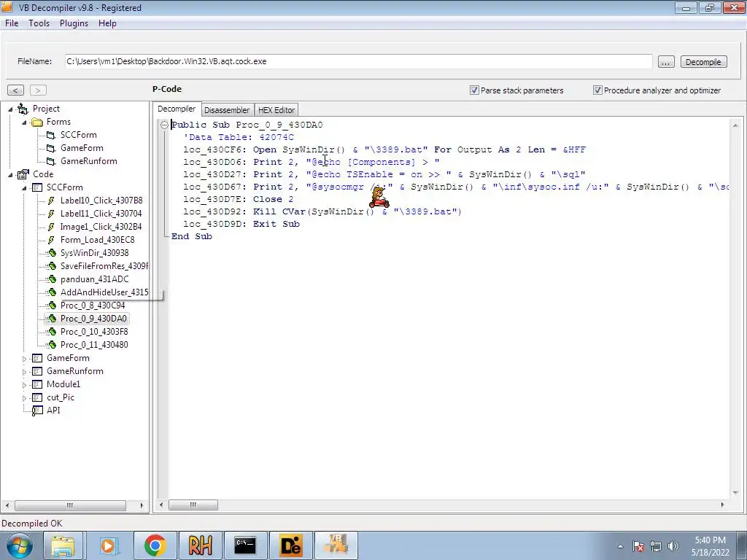Image resolution: width=747 pixels, height=560 pixels.
Task: Click the Module1 module icon
Action: (36, 384)
